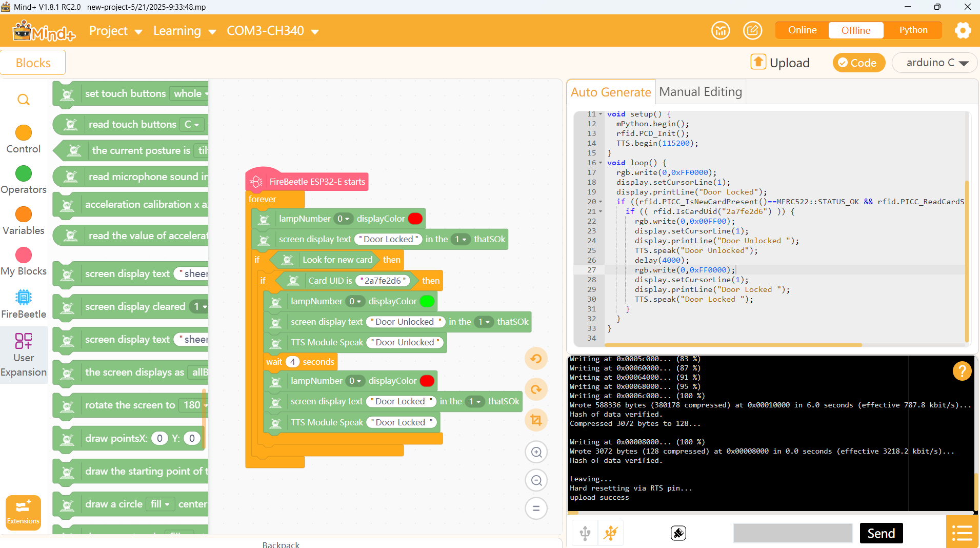Screen dimensions: 980x548
Task: Click the serial send input field
Action: 793,533
